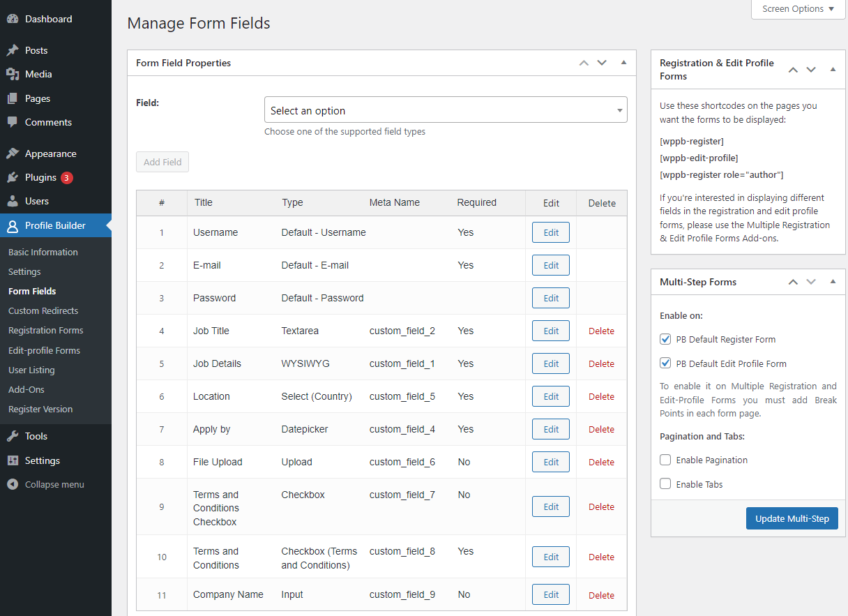Click the Media library icon
The width and height of the screenshot is (848, 616).
13,74
